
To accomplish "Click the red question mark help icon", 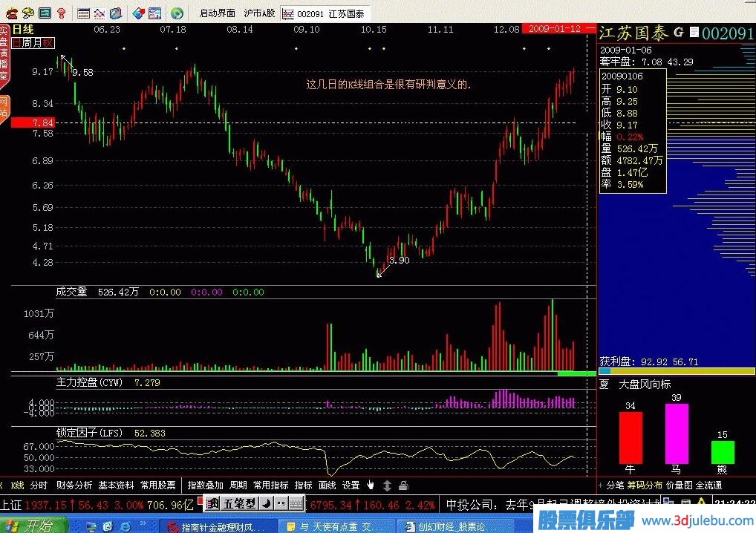I will pos(62,13).
